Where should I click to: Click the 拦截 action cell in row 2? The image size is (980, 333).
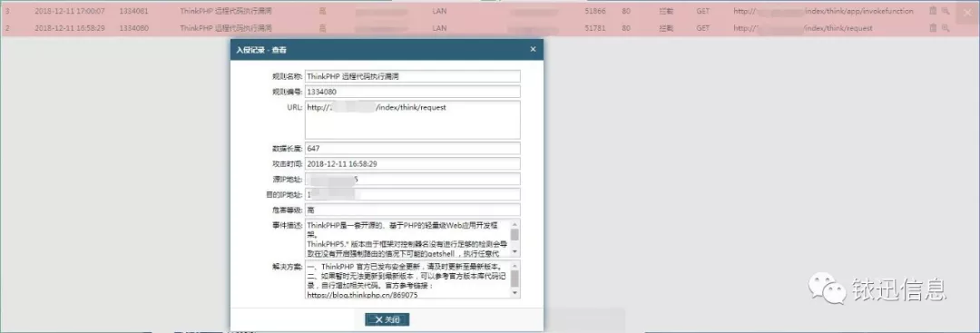click(x=666, y=28)
